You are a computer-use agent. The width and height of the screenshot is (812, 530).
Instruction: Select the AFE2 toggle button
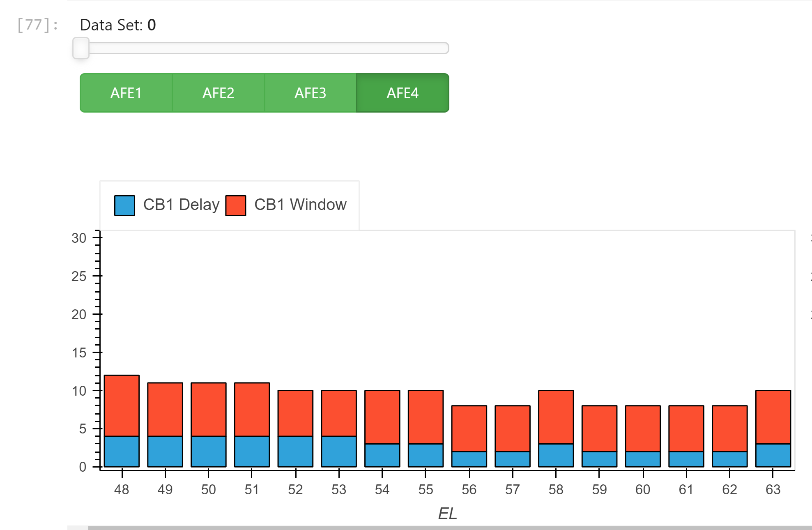coord(218,93)
